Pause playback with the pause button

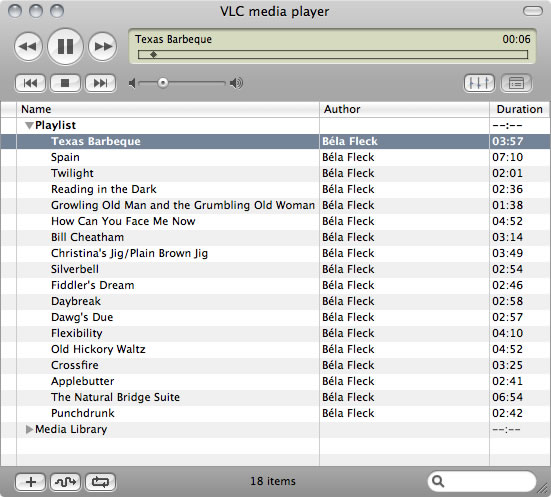tap(65, 46)
